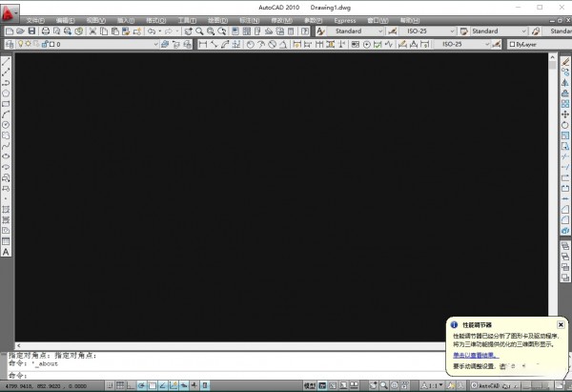572x392 pixels.
Task: Toggle Lineweight display in status bar
Action: tap(194, 385)
